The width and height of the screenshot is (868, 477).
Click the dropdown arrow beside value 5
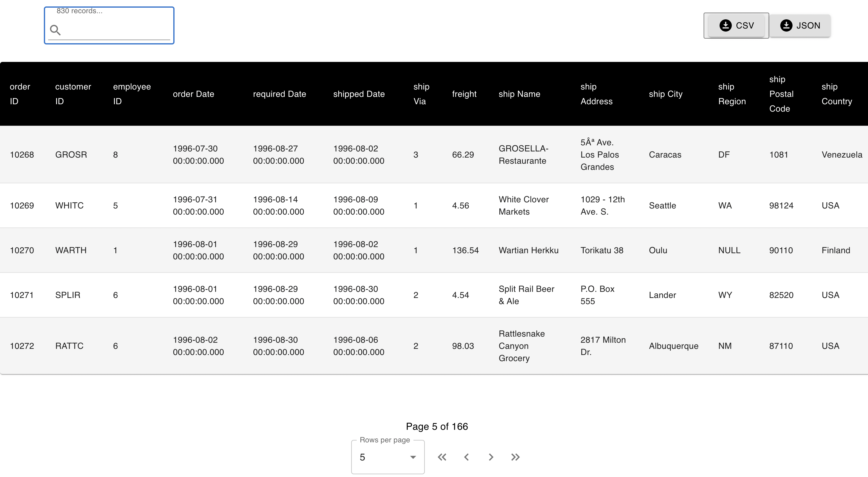coord(413,457)
